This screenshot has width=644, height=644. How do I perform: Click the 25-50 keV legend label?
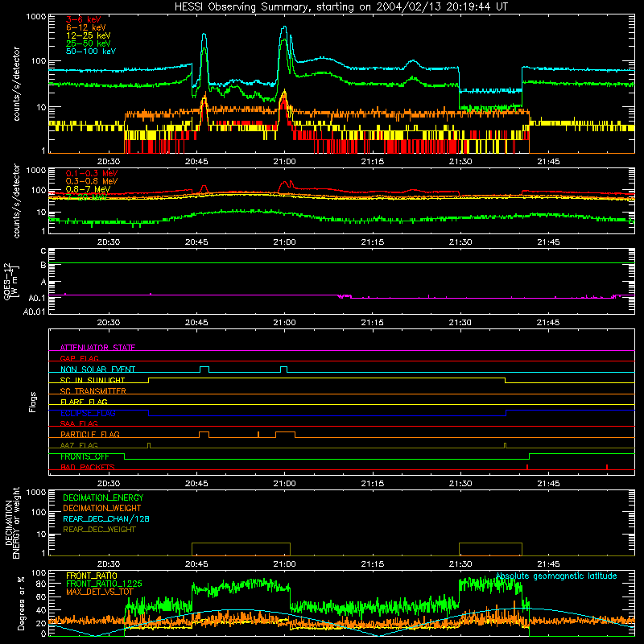pyautogui.click(x=88, y=43)
